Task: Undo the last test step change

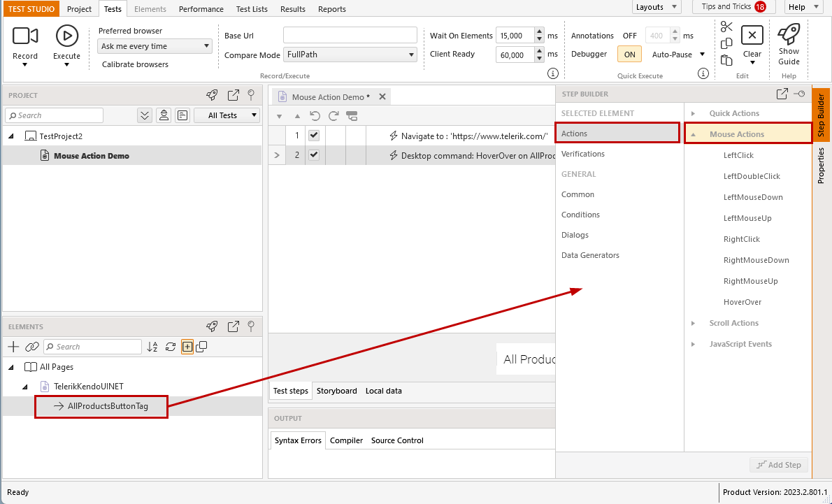Action: (x=315, y=115)
